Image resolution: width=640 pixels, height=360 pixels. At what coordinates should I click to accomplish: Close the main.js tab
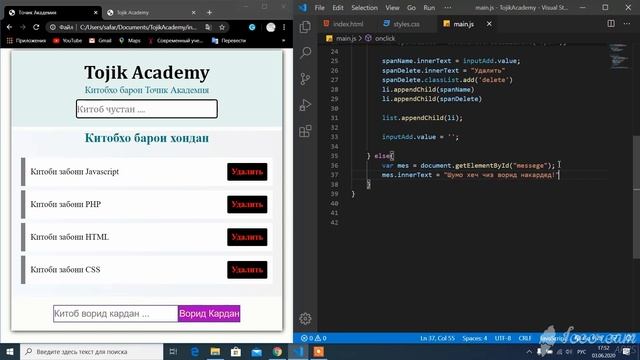click(x=489, y=24)
